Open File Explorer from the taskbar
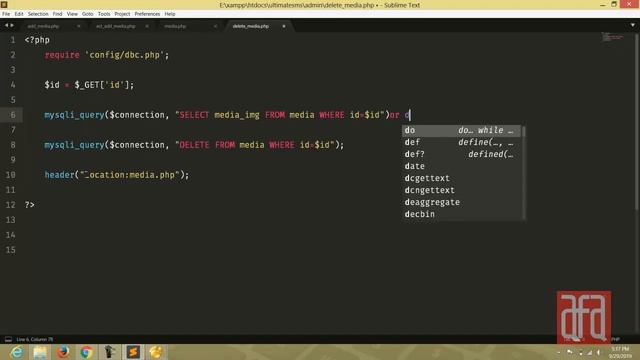 (x=40, y=352)
